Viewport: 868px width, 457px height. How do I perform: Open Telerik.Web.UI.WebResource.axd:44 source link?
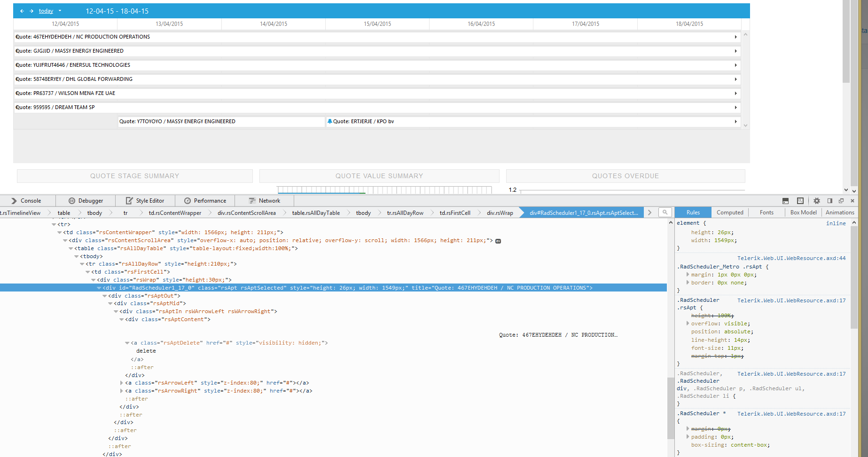791,259
